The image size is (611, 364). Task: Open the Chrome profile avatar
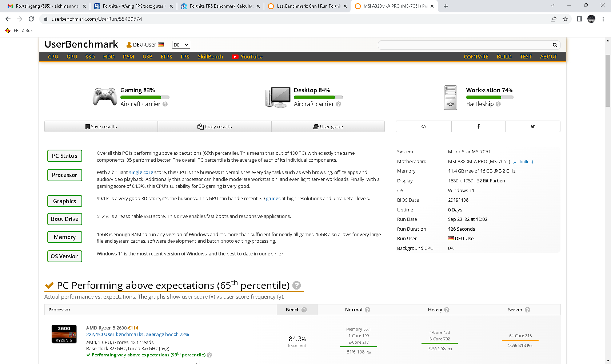(x=591, y=19)
